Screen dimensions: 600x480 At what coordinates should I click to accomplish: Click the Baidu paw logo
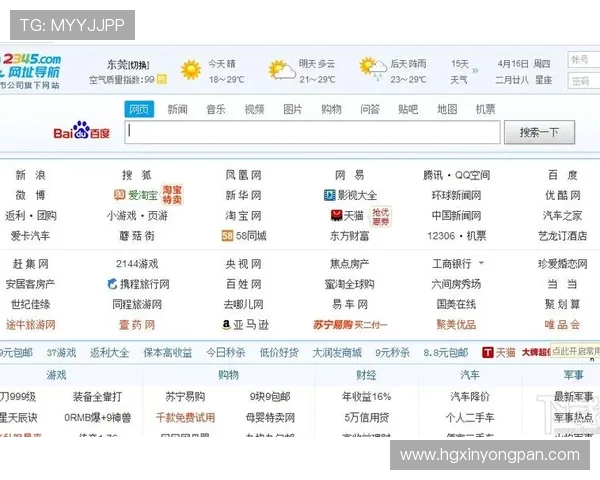point(82,130)
